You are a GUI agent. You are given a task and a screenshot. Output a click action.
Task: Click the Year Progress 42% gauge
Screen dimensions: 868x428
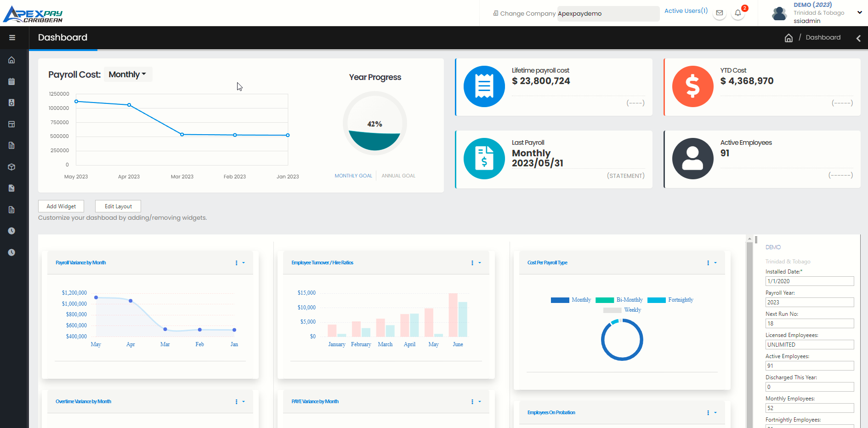(x=375, y=123)
